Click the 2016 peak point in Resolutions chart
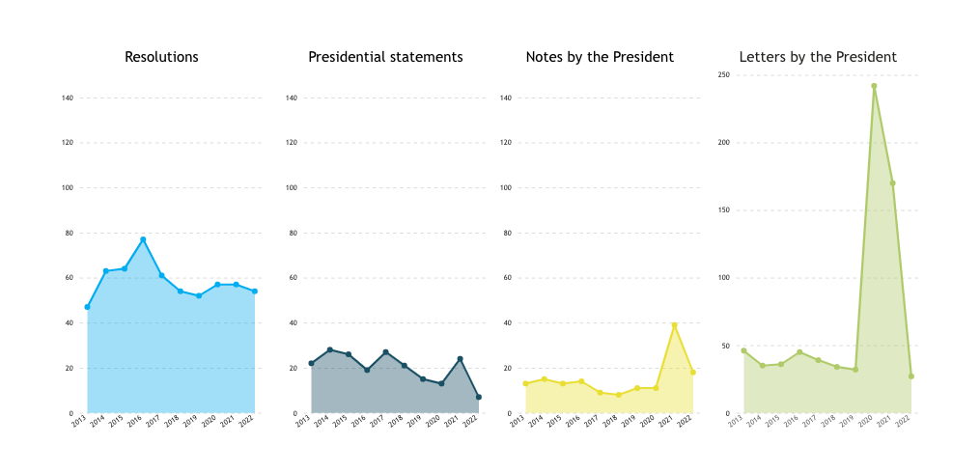This screenshot has height=473, width=980. (x=143, y=239)
